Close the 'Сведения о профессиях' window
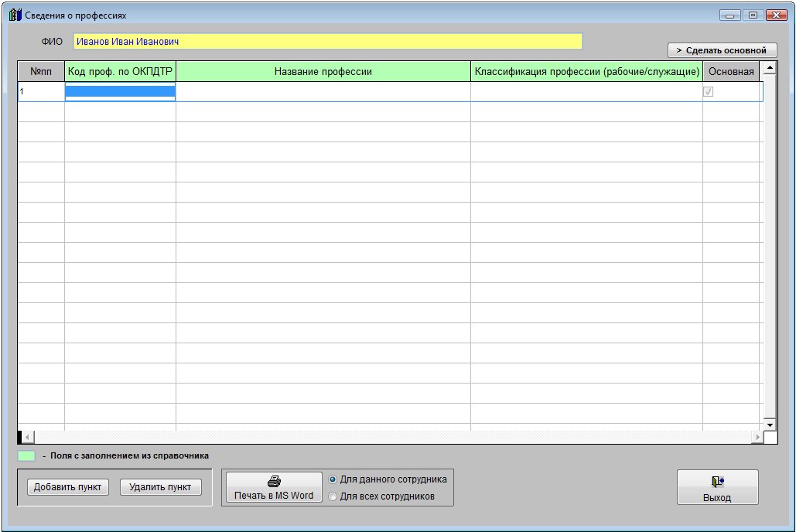796x532 pixels. (776, 15)
